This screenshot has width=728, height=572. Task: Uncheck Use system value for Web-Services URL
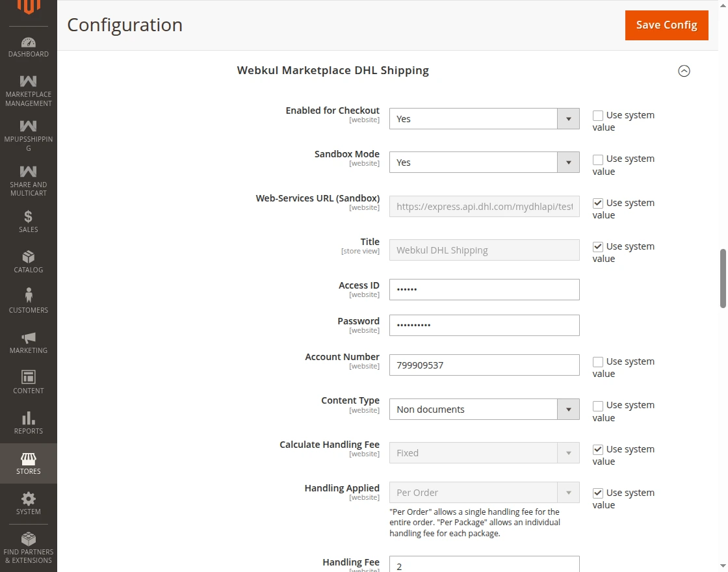click(598, 203)
